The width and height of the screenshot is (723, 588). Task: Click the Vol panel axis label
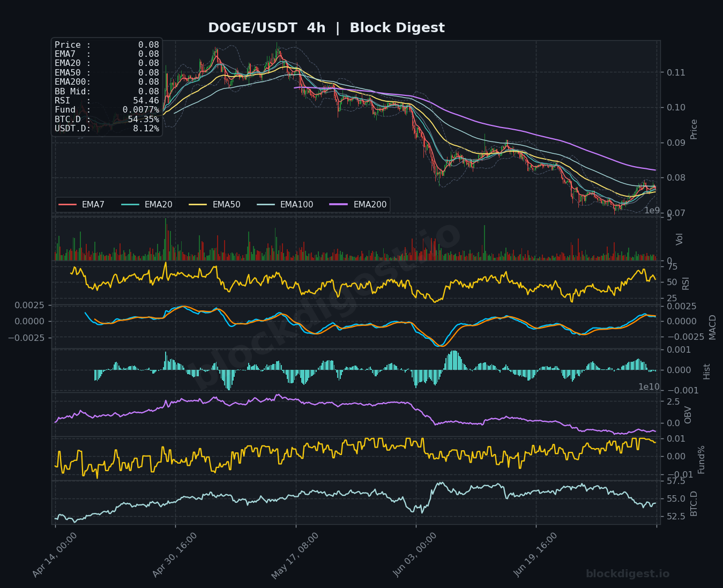pos(680,239)
